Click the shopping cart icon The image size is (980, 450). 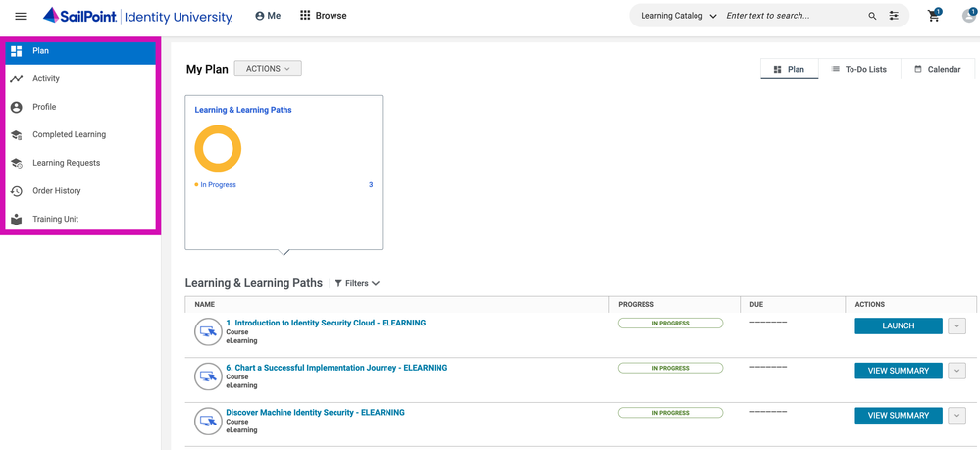934,16
